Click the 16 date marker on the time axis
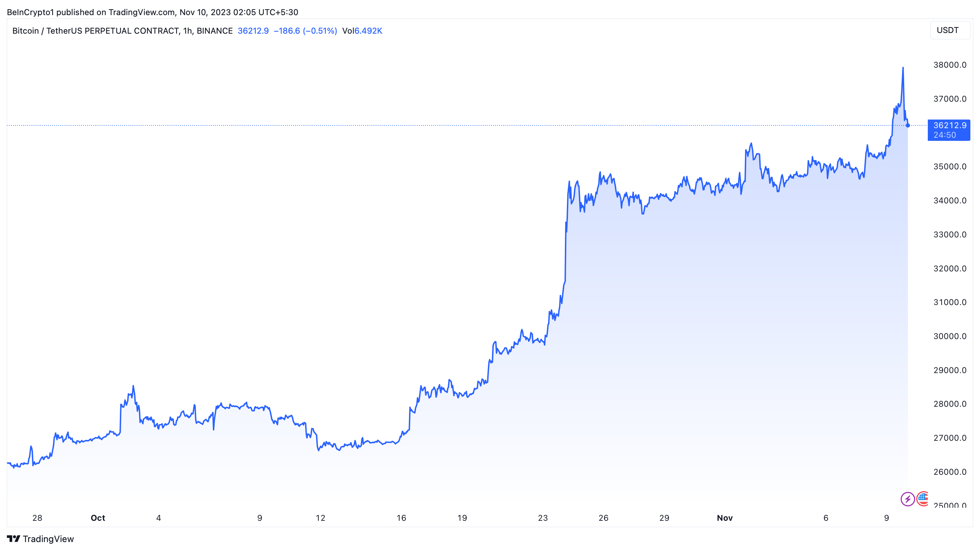 [401, 518]
